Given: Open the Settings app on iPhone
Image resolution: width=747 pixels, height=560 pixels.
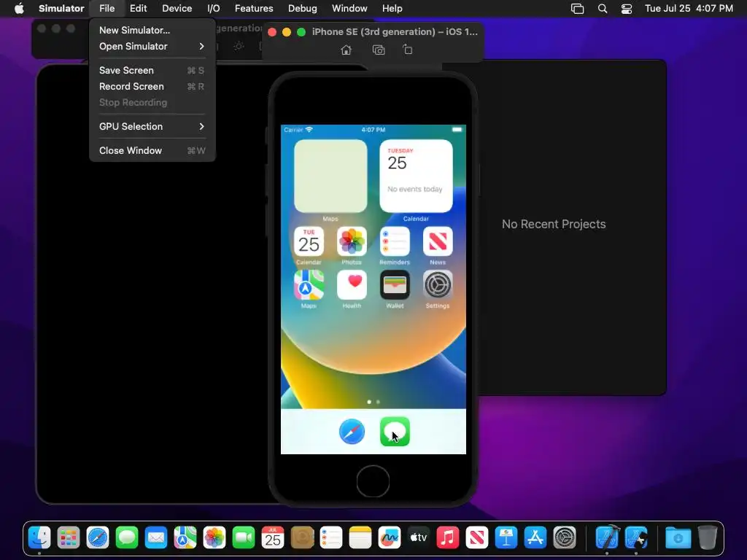Looking at the screenshot, I should [438, 285].
